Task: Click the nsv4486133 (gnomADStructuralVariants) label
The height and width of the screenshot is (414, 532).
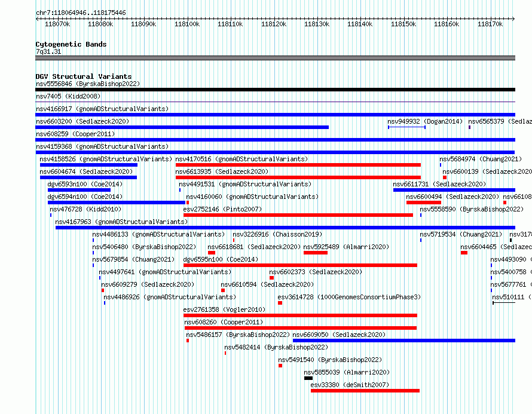Action: point(158,234)
